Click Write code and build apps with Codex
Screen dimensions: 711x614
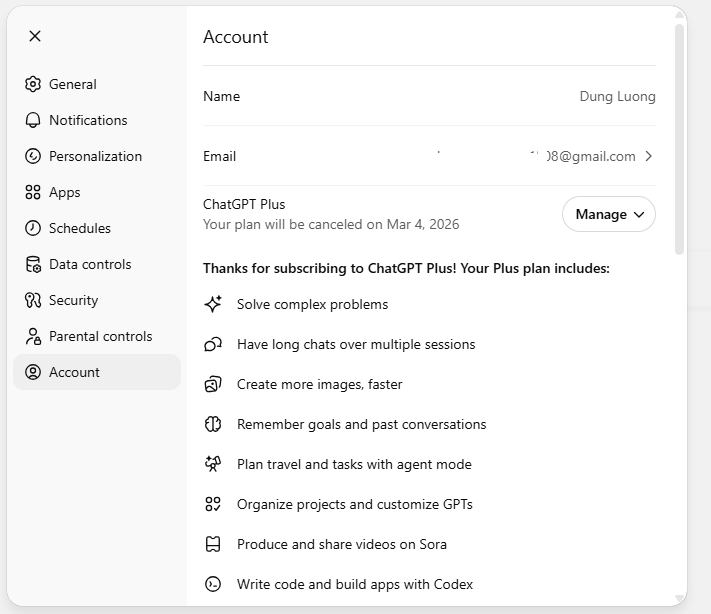(355, 584)
